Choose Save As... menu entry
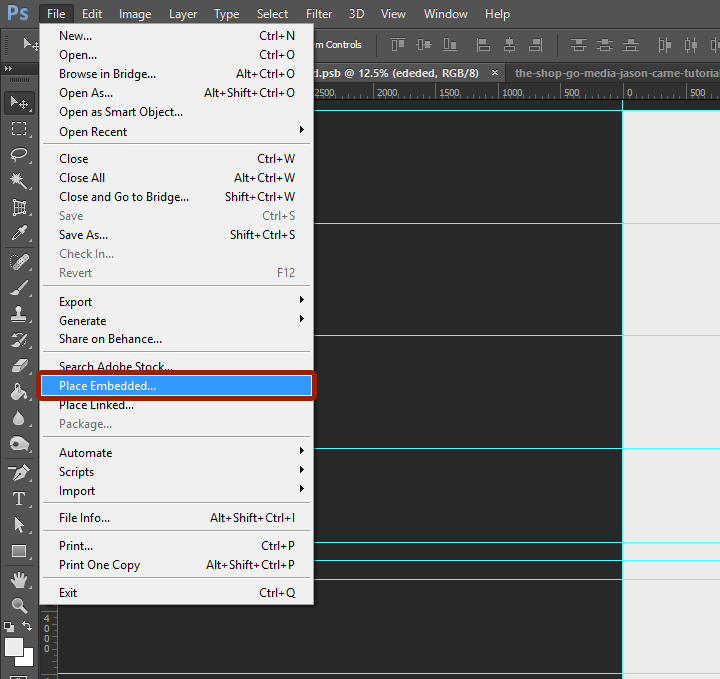The image size is (720, 679). [x=176, y=235]
